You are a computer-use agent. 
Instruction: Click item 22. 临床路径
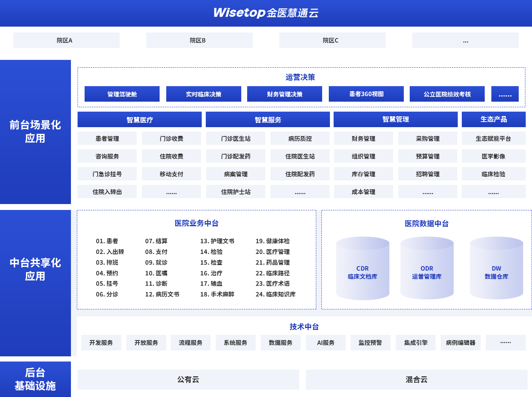[x=273, y=273]
